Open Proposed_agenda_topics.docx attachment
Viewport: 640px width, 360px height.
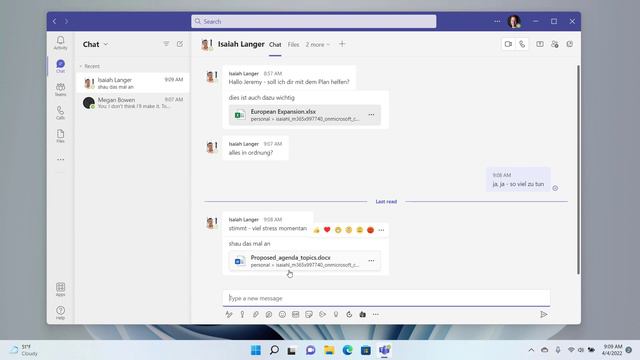[304, 261]
